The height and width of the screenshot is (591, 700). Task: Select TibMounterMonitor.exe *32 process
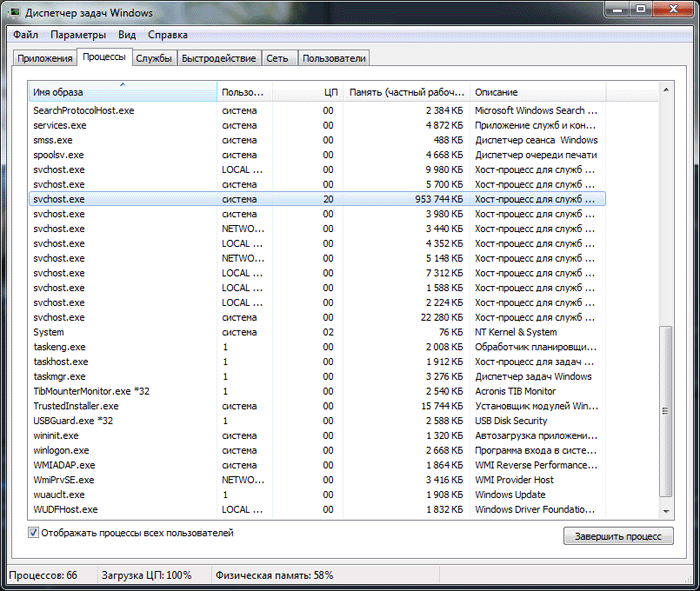coord(317,391)
